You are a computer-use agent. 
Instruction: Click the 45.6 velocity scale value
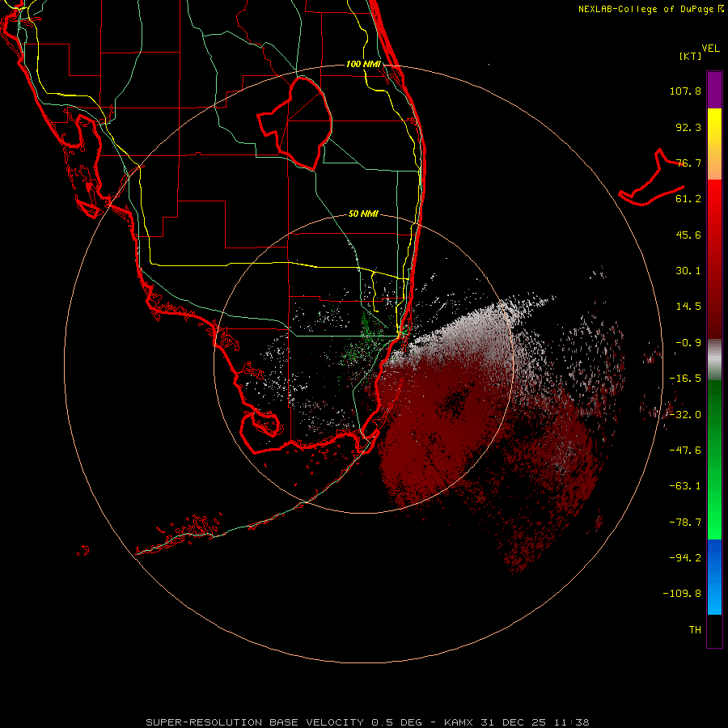coord(688,235)
